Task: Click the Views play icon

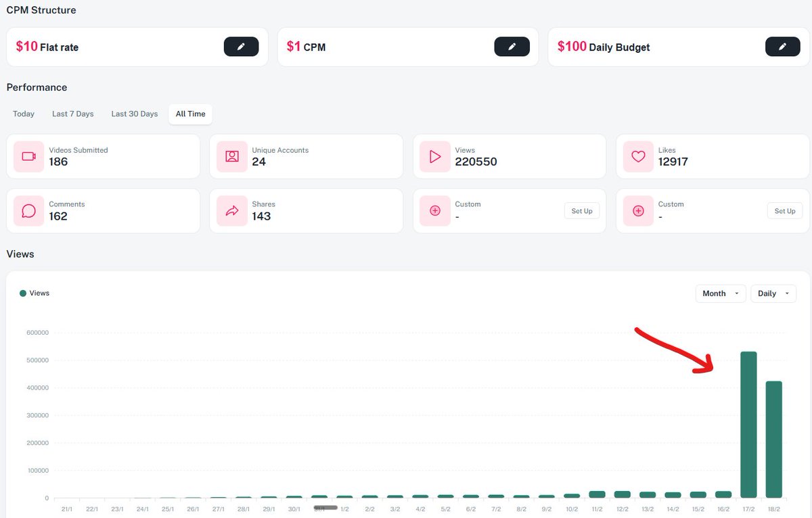Action: click(435, 156)
